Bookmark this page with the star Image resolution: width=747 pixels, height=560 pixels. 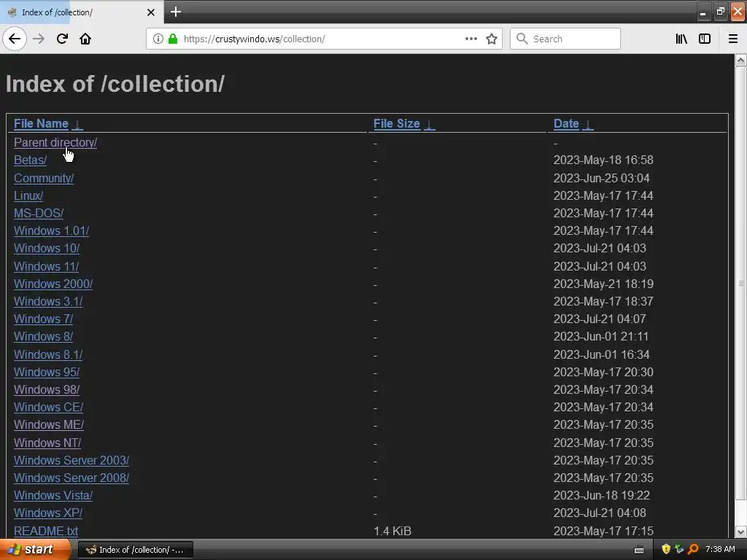[x=492, y=39]
